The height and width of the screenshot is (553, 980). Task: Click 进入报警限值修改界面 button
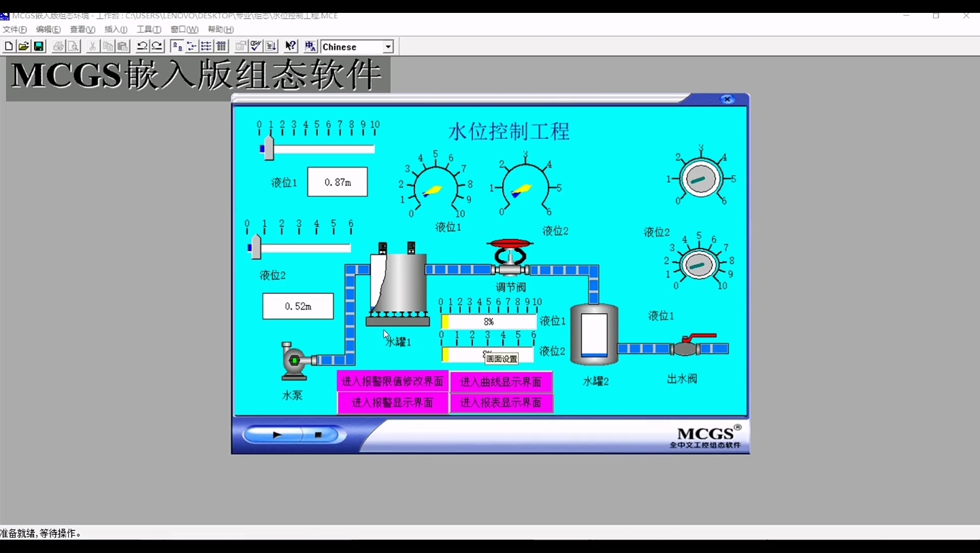pyautogui.click(x=393, y=381)
